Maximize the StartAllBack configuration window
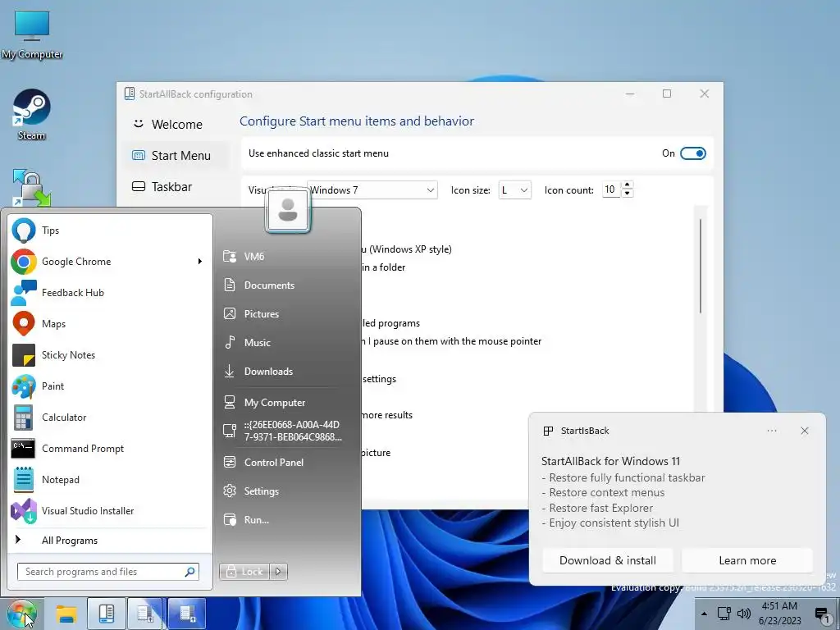Screen dimensions: 840x630 coord(667,94)
